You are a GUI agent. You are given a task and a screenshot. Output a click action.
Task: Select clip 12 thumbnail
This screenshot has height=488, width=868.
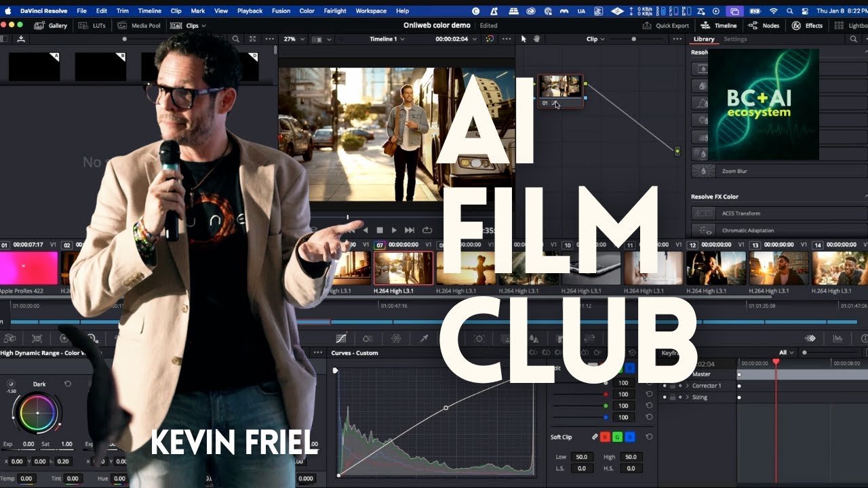716,268
